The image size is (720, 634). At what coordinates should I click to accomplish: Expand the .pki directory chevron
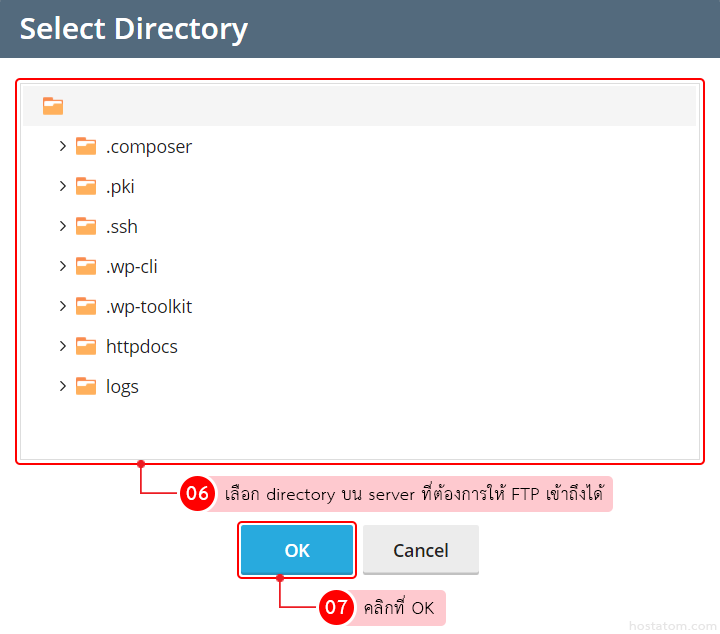(63, 186)
